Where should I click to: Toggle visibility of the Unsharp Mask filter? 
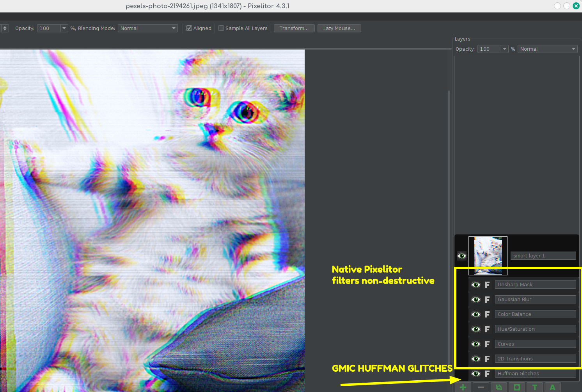coord(476,285)
